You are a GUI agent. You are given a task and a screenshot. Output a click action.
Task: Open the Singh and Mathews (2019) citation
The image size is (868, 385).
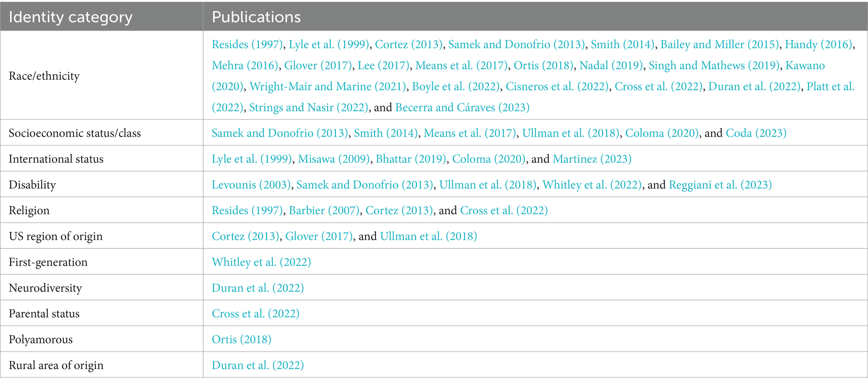[714, 66]
